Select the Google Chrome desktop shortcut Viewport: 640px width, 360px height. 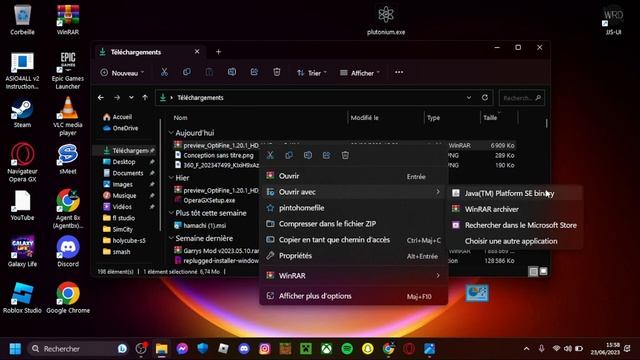coord(68,298)
